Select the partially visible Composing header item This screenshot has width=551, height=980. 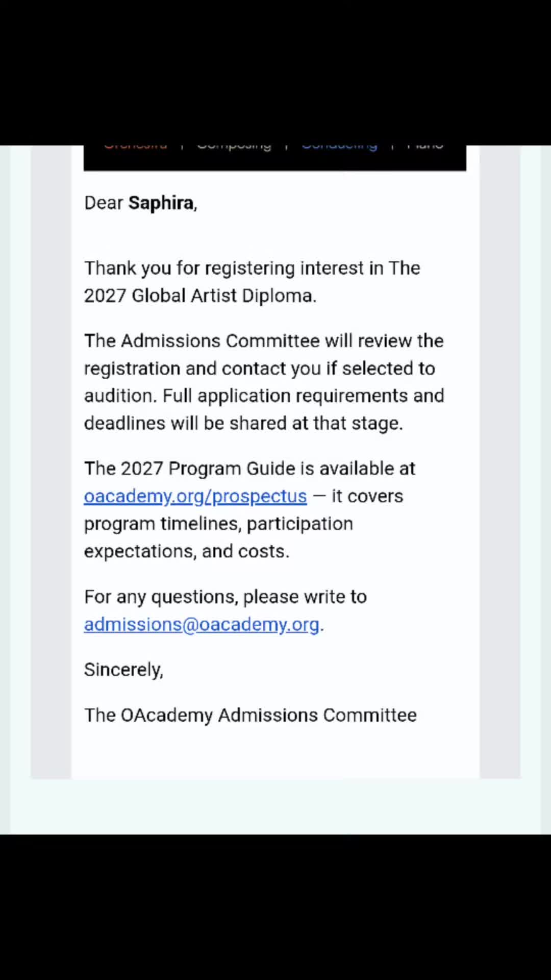click(x=234, y=147)
